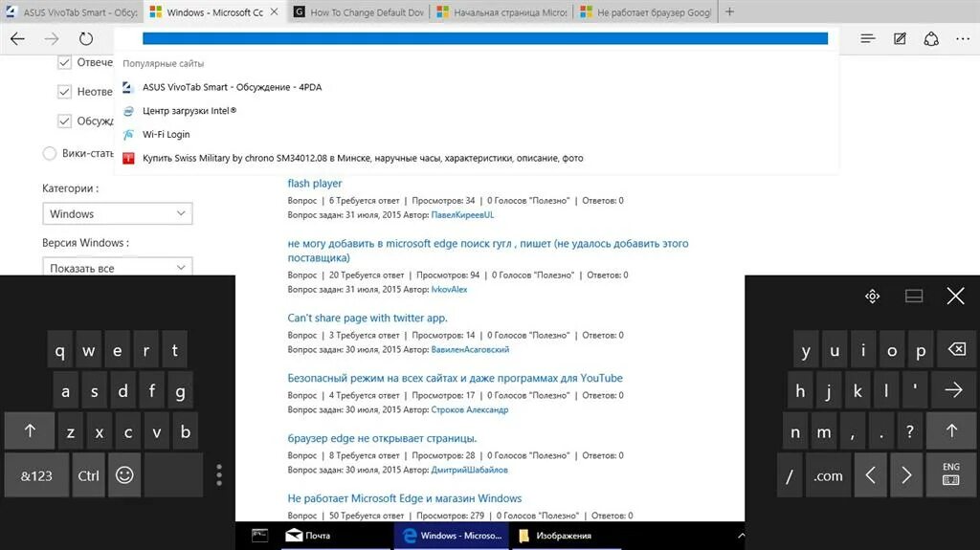Open author profile Строков Александр
This screenshot has height=550, width=980.
[x=469, y=409]
